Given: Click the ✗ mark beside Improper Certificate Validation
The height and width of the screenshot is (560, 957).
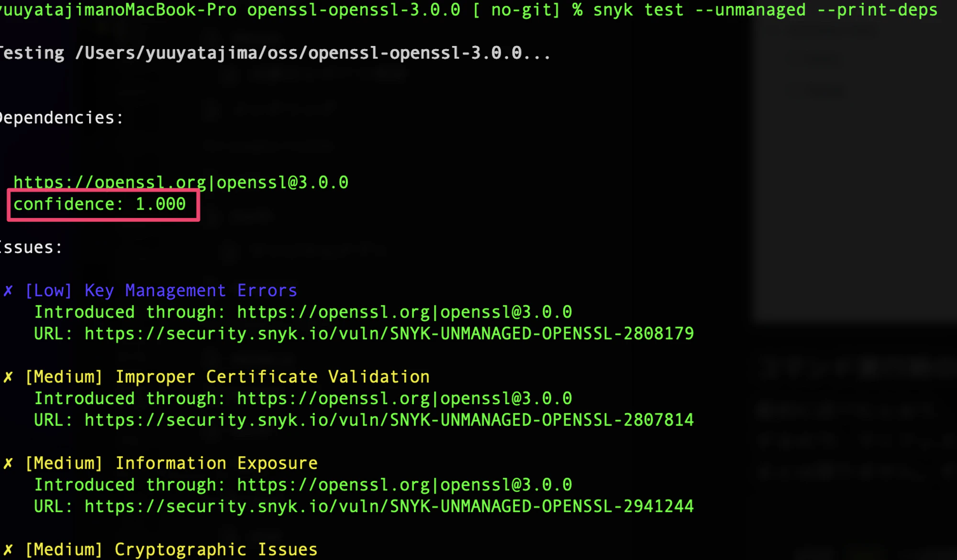Looking at the screenshot, I should pos(8,377).
